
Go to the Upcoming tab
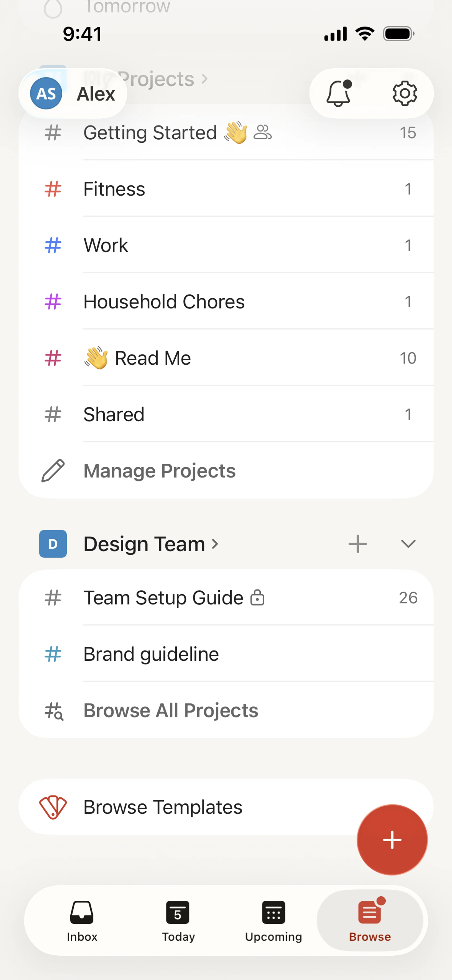[273, 920]
